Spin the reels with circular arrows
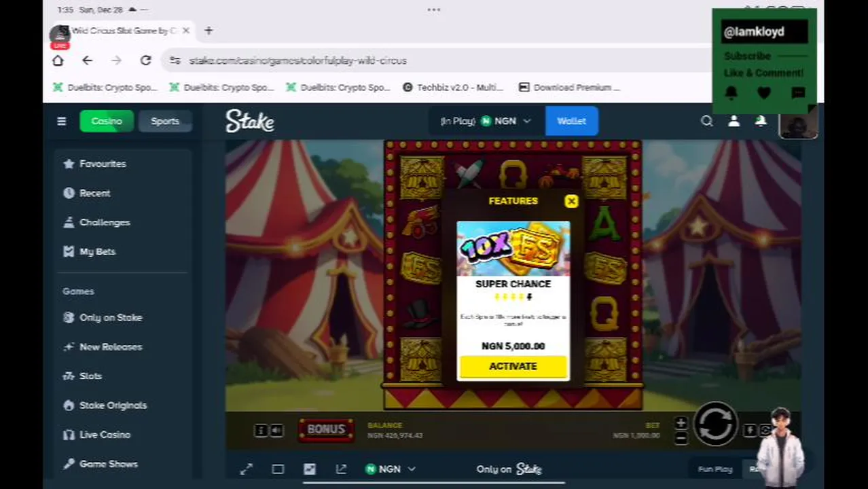 pos(715,424)
